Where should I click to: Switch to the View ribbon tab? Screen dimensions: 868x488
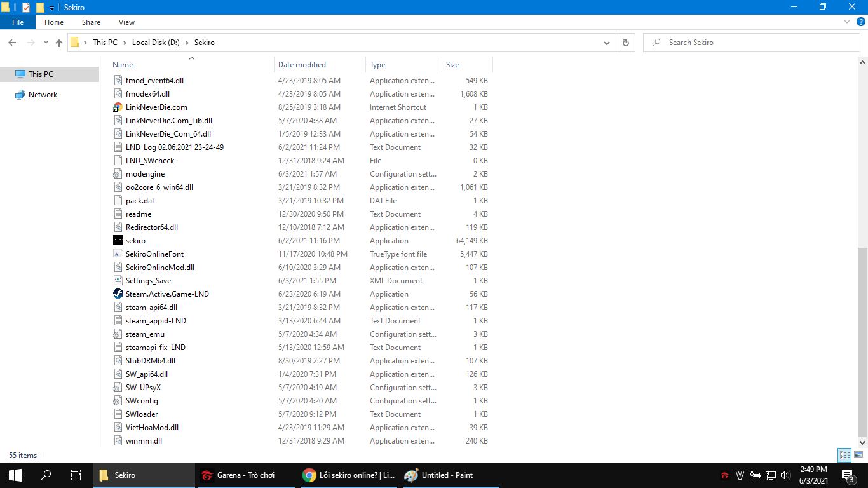tap(126, 22)
